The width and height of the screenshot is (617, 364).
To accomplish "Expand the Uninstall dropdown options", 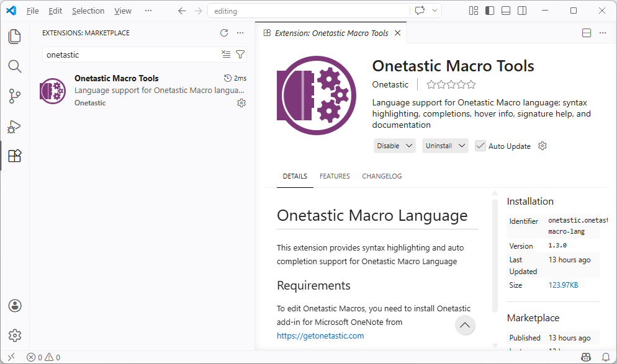I will (461, 146).
